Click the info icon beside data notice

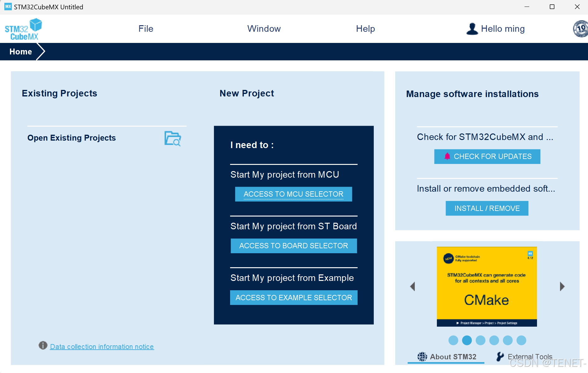[43, 345]
